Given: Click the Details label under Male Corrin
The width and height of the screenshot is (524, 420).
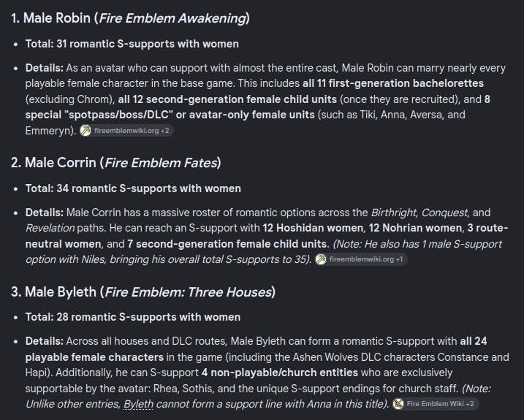Looking at the screenshot, I should point(45,213).
